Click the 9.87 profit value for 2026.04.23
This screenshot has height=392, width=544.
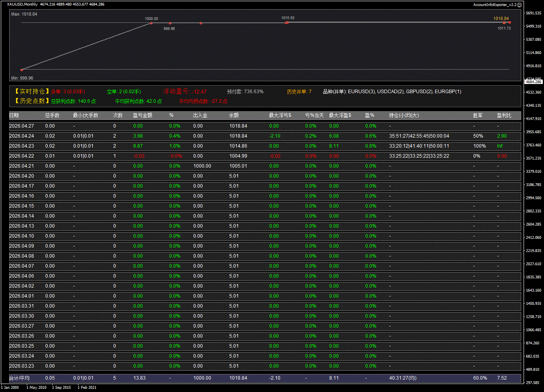pos(138,146)
